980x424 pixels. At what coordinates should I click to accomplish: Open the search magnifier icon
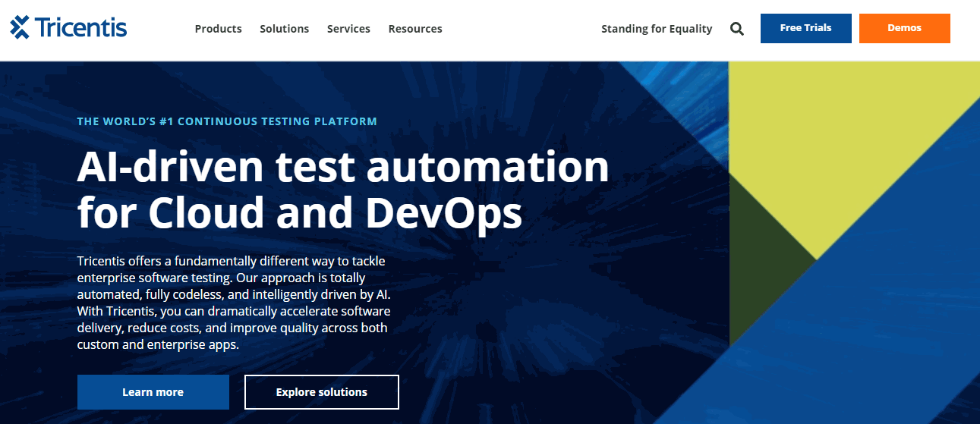737,29
